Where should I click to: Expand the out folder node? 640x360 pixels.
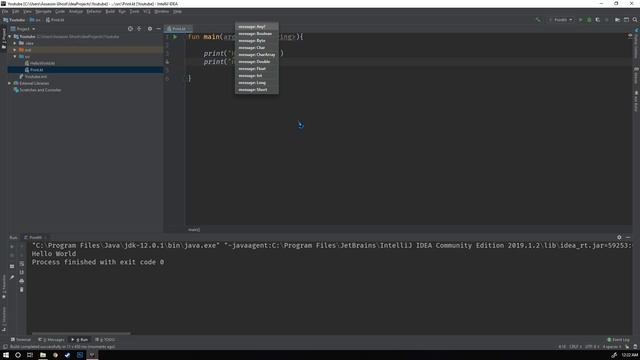click(x=15, y=50)
